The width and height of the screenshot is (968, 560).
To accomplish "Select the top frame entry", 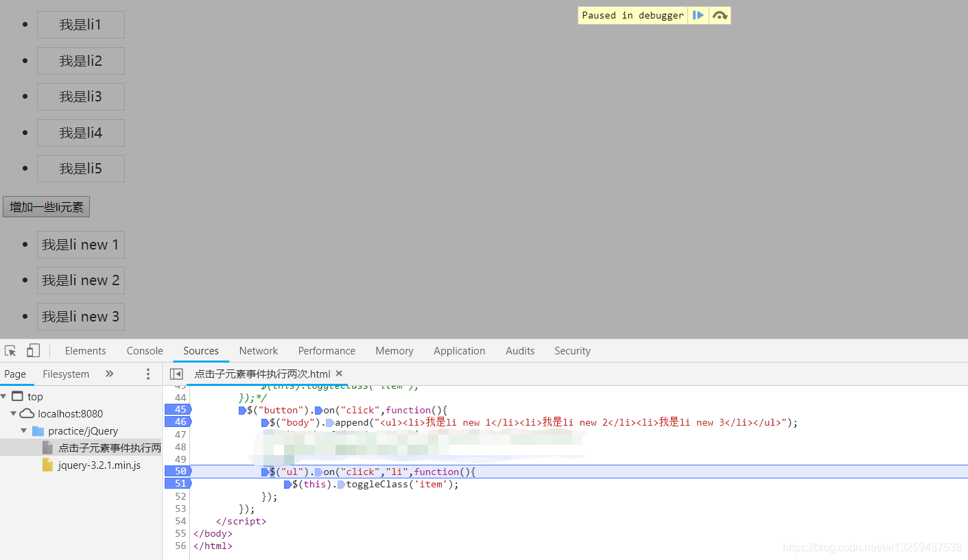I will pyautogui.click(x=35, y=396).
